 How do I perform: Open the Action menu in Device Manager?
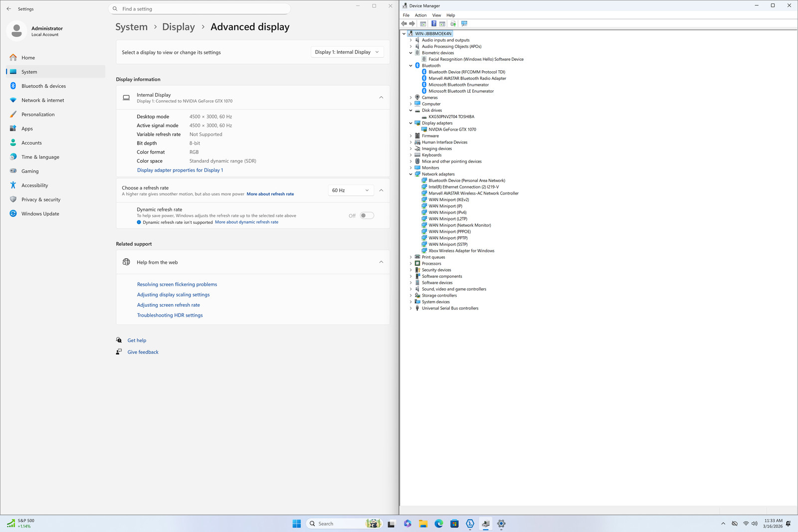pos(420,15)
